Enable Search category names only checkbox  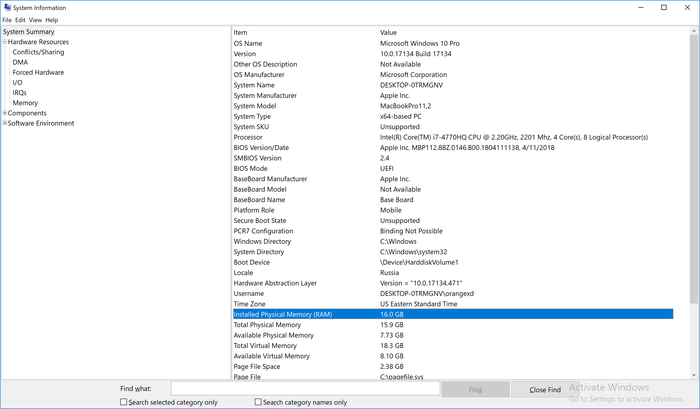[258, 402]
